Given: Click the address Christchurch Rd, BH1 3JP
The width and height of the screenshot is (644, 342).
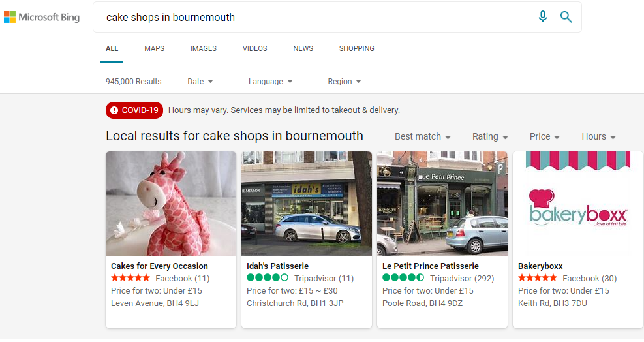Looking at the screenshot, I should click(x=295, y=303).
